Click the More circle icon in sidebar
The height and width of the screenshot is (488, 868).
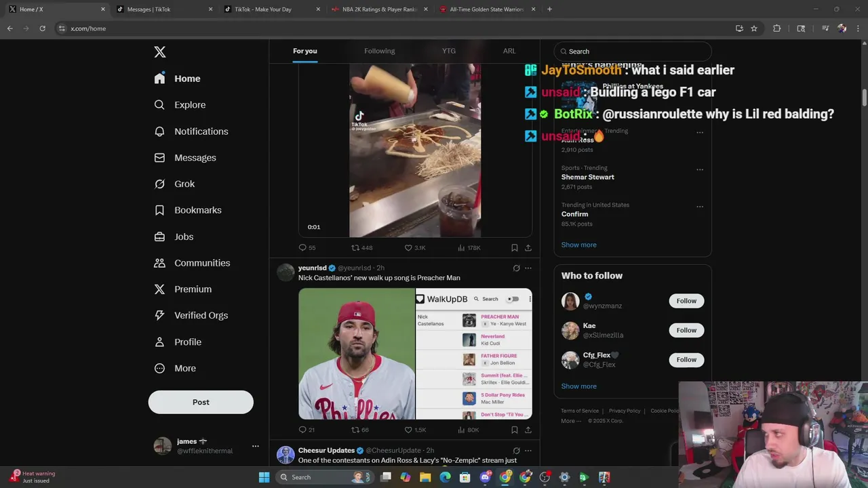[x=159, y=369]
